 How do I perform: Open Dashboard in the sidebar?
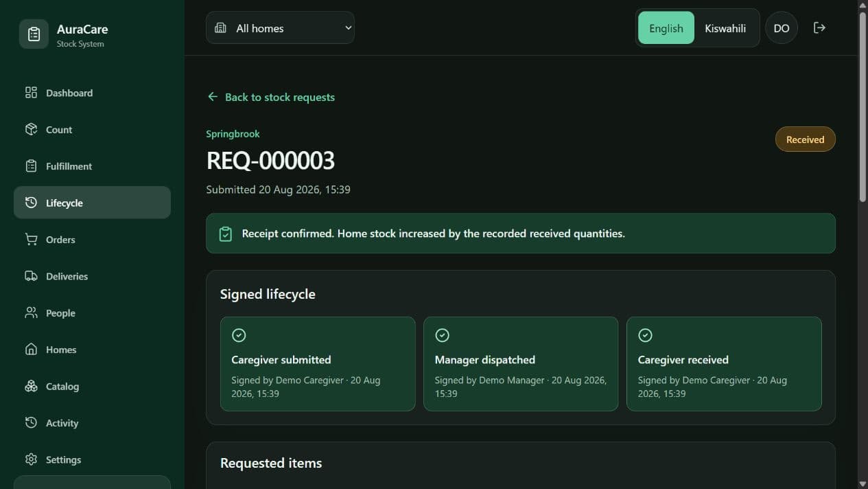92,93
